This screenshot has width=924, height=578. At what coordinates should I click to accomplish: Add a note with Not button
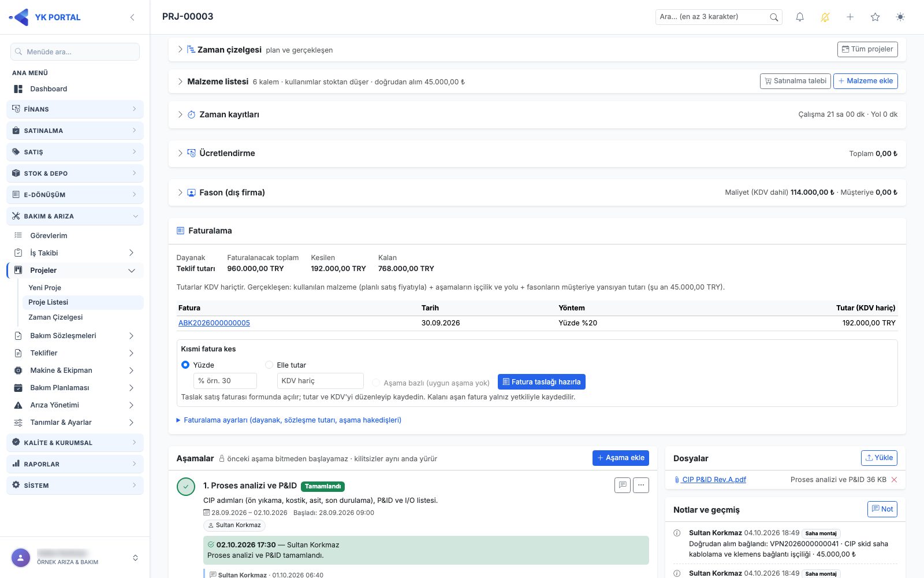[x=882, y=509]
